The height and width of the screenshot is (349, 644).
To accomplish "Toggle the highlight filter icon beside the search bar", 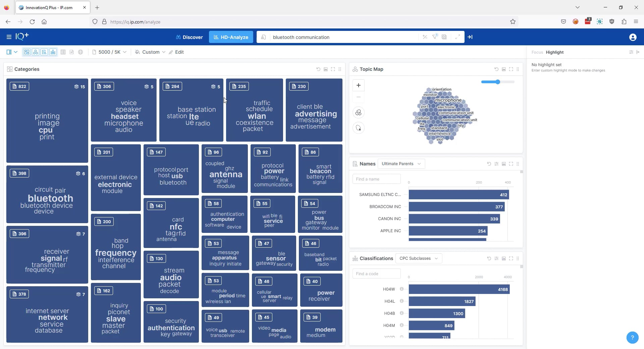I will 435,37.
